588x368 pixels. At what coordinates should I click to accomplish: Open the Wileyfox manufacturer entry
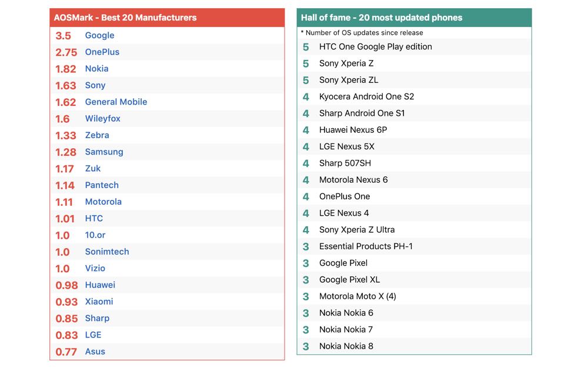[102, 119]
